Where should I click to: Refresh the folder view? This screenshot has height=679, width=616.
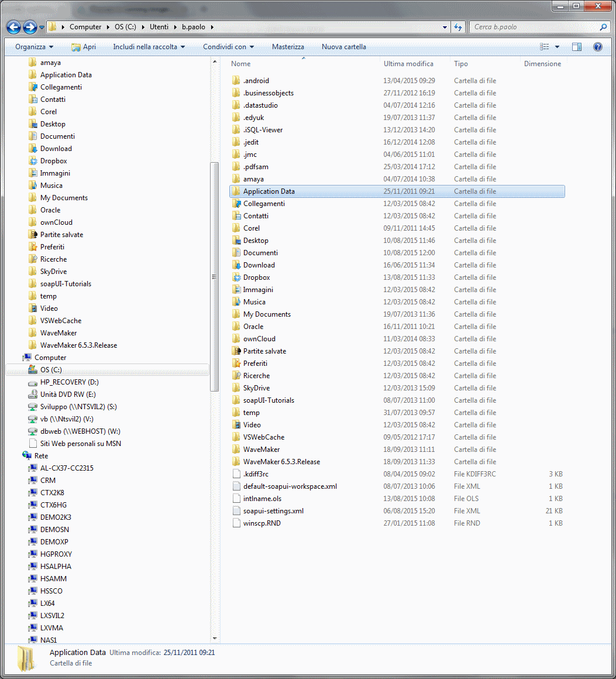point(458,27)
